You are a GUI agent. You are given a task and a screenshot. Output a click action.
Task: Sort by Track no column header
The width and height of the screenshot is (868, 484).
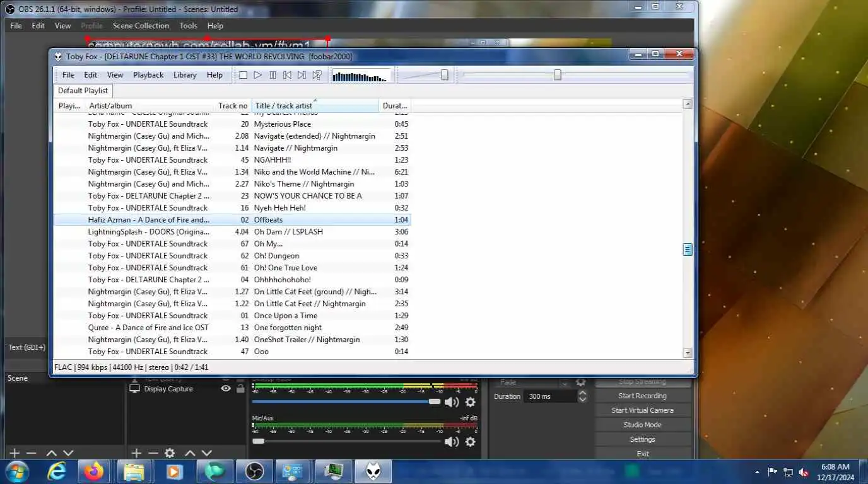(x=233, y=105)
